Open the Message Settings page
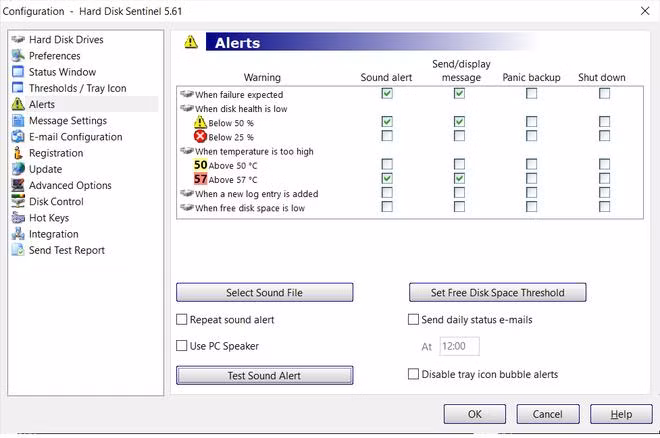 click(x=68, y=121)
